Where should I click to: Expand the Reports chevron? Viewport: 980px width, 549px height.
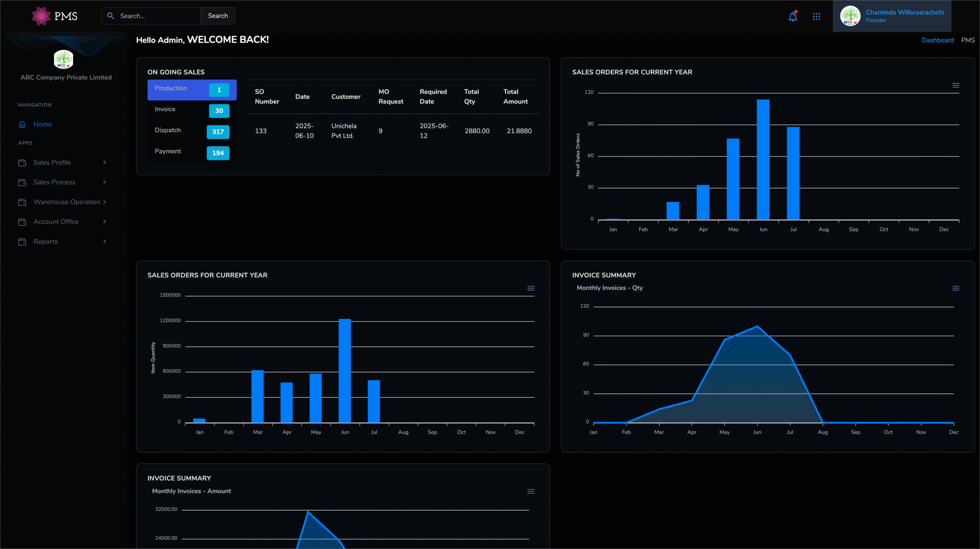coord(105,241)
